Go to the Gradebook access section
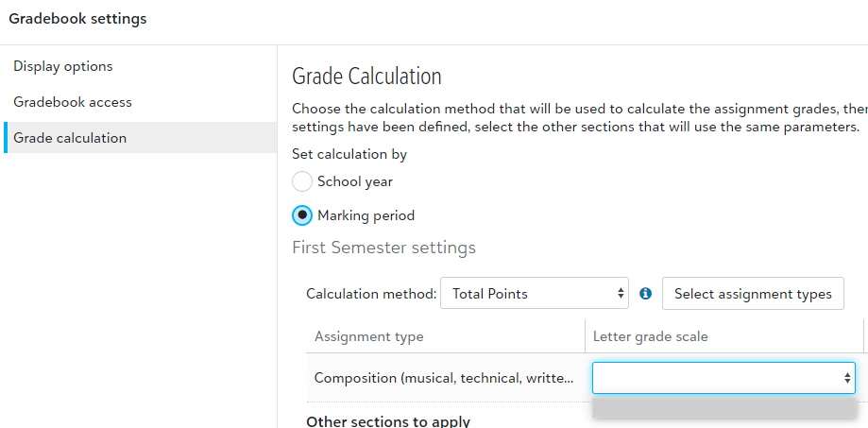The width and height of the screenshot is (868, 428). point(73,102)
